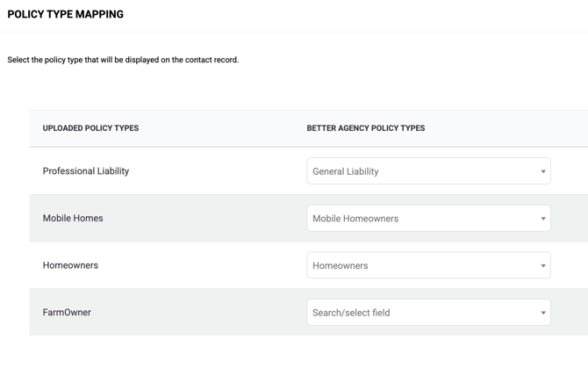Open the General Liability dropdown arrow

click(x=542, y=171)
